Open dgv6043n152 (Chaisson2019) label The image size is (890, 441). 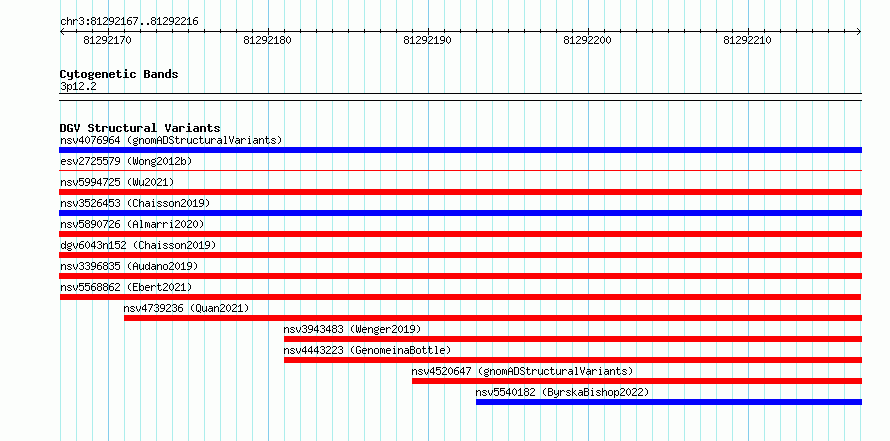point(138,245)
